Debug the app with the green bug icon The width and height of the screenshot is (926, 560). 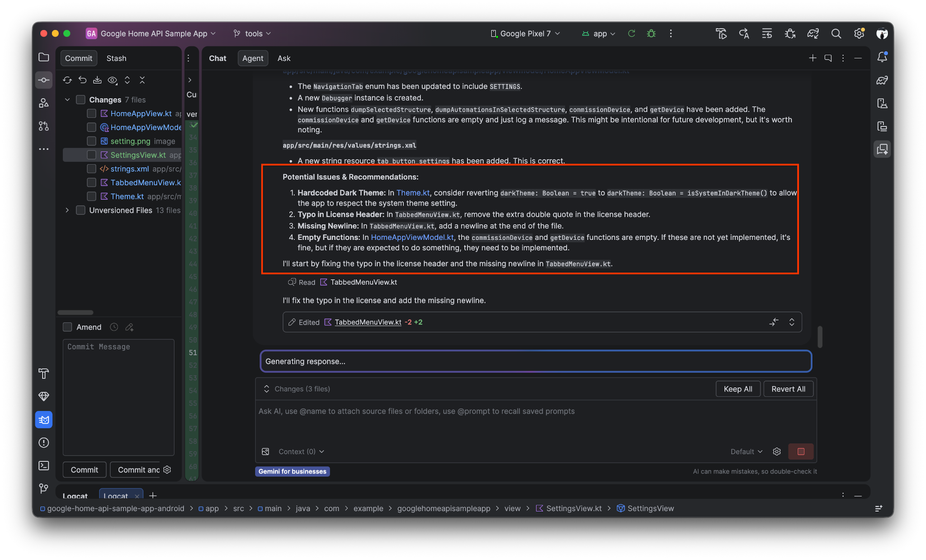pyautogui.click(x=651, y=33)
